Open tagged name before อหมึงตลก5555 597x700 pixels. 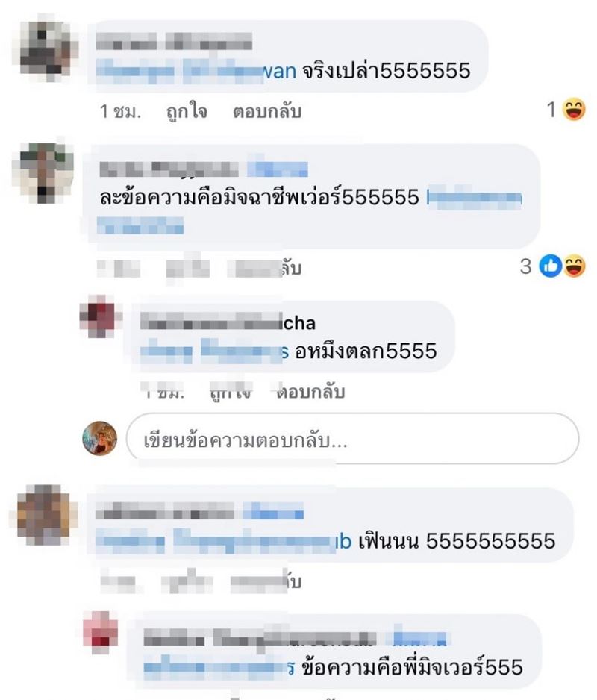(214, 351)
